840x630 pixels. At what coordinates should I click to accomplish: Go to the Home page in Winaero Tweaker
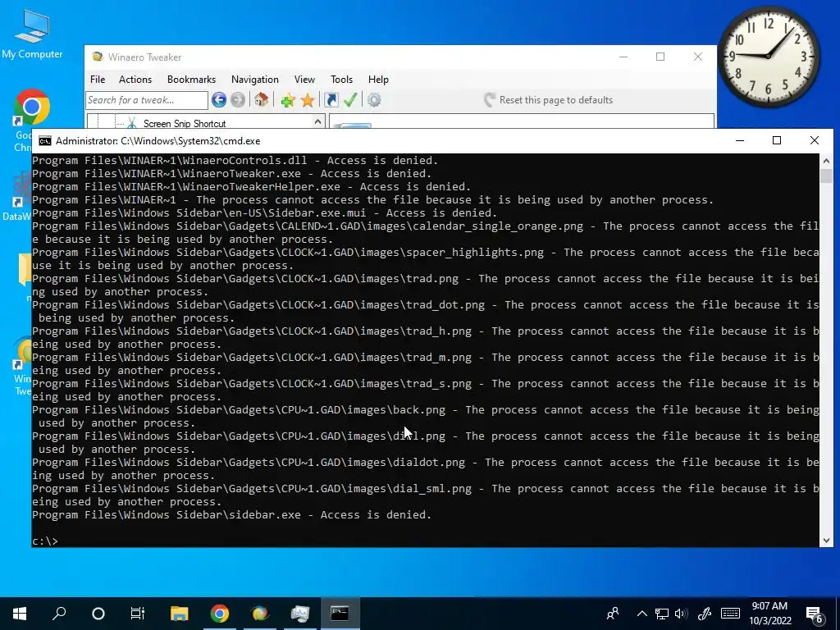pos(261,99)
